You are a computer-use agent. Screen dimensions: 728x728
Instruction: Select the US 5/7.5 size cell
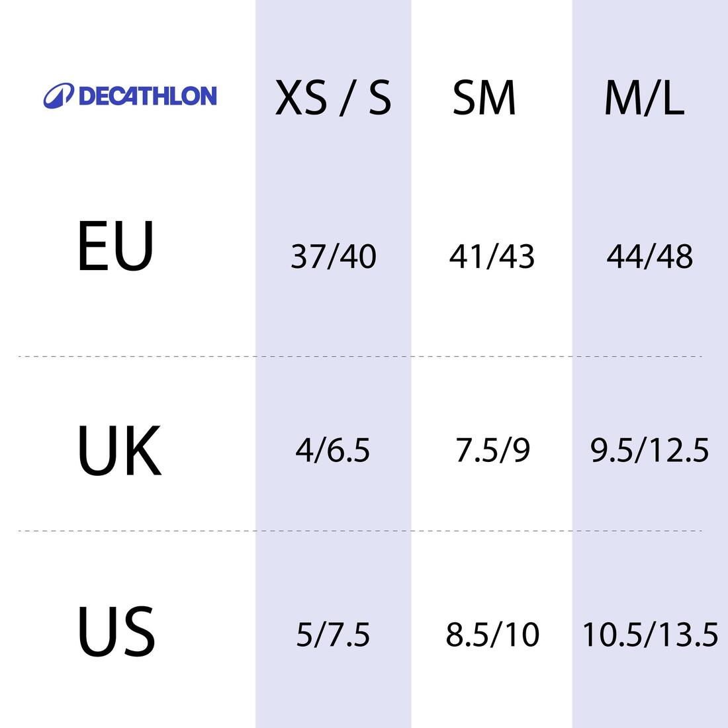[332, 635]
